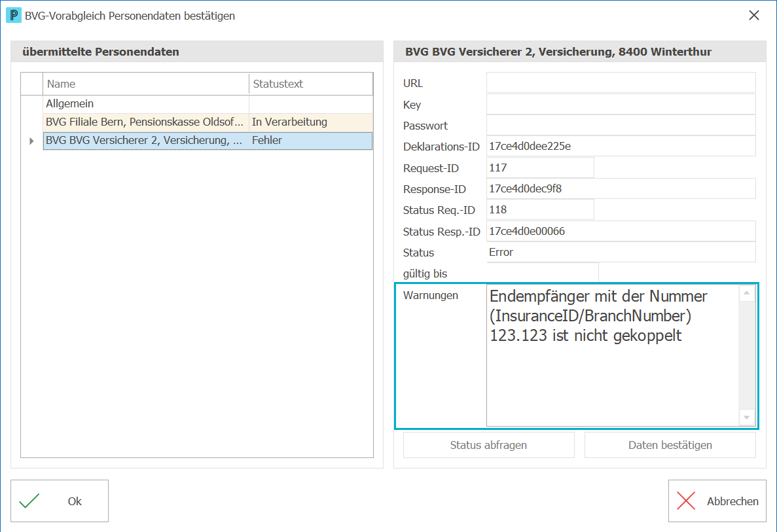Click the Warnungen scrollbar down arrow
This screenshot has height=532, width=777.
click(x=747, y=417)
